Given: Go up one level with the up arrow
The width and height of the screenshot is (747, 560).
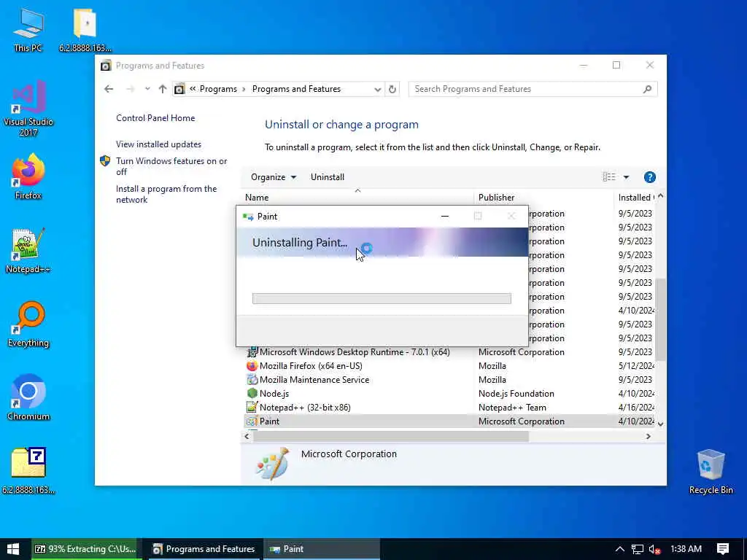Looking at the screenshot, I should [x=163, y=89].
